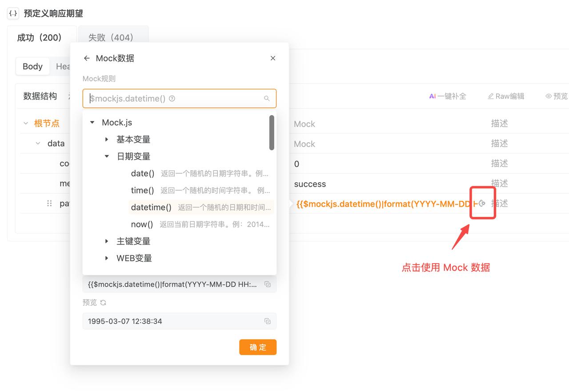
Task: Collapse the 日期变量 group
Action: (x=107, y=156)
